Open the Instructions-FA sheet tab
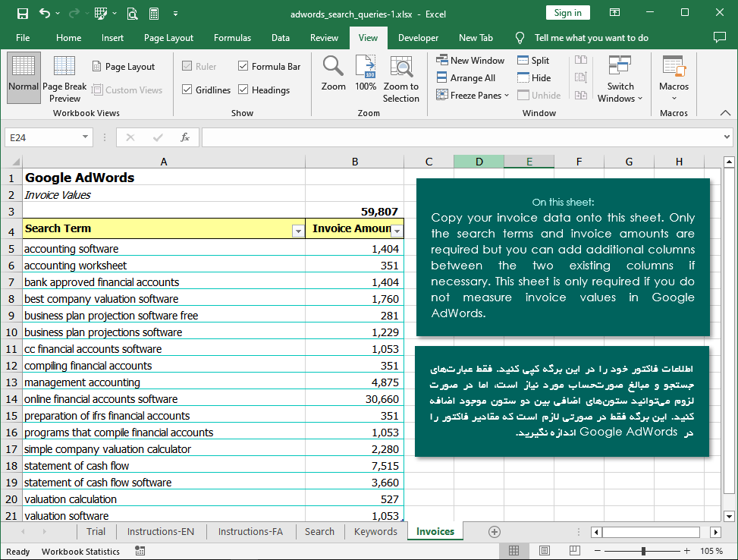This screenshot has width=738, height=560. (x=250, y=531)
